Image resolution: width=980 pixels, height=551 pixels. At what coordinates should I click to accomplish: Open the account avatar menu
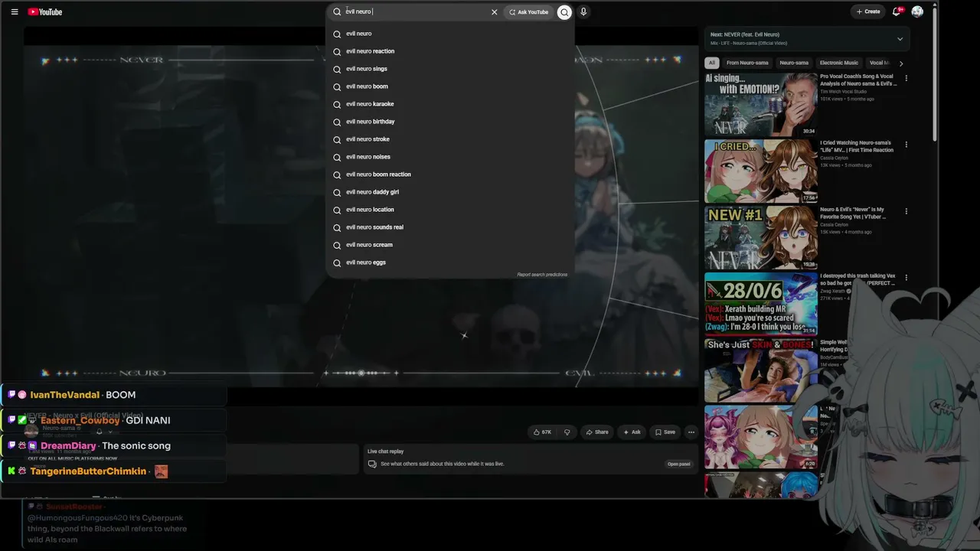(917, 11)
